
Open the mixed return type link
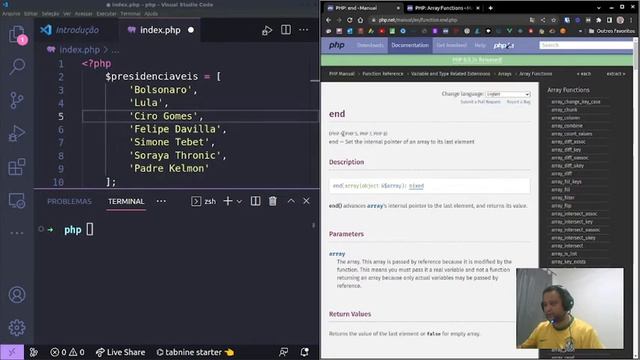pyautogui.click(x=416, y=186)
